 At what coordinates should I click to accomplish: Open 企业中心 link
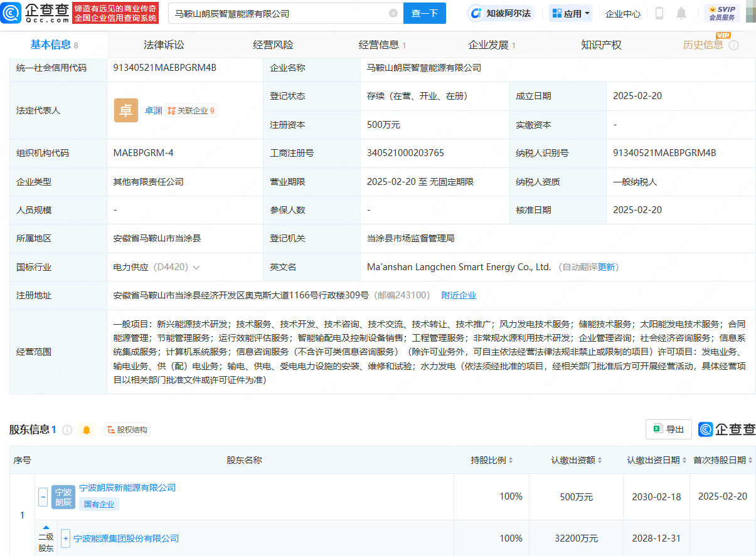pyautogui.click(x=623, y=13)
